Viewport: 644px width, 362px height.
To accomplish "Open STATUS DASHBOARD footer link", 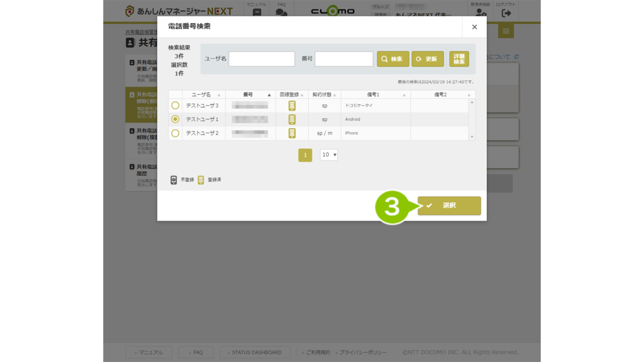I will pyautogui.click(x=255, y=352).
